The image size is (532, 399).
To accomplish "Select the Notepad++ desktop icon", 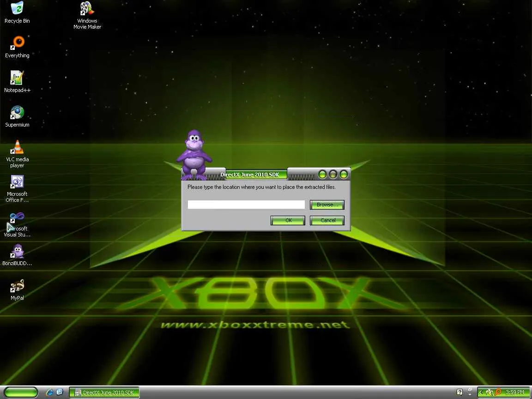I will click(x=17, y=81).
